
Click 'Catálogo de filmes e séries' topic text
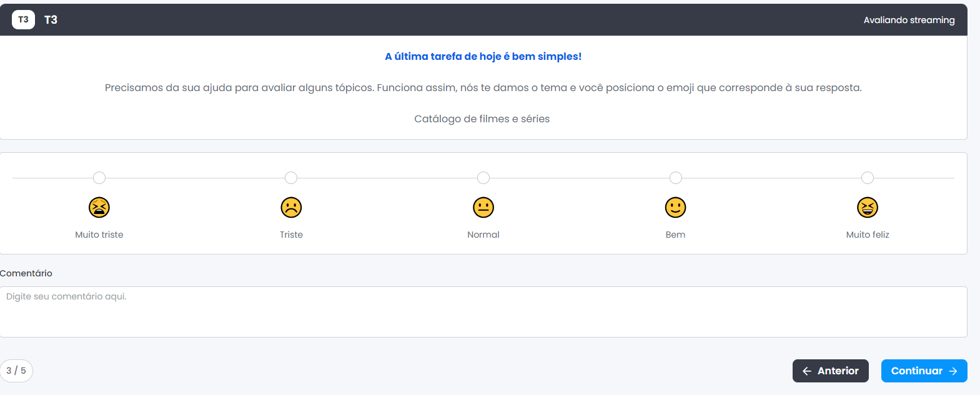pyautogui.click(x=482, y=119)
